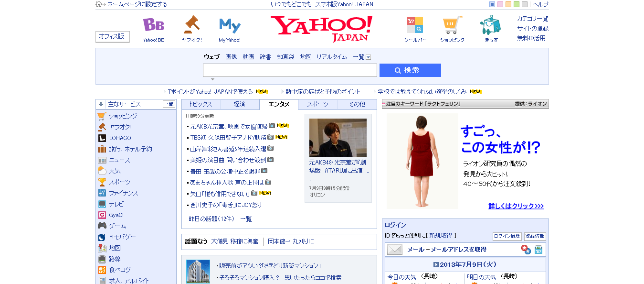644x284 pixels.
Task: Open 大儀見 移籍に興奮 trending topic
Action: (235, 241)
